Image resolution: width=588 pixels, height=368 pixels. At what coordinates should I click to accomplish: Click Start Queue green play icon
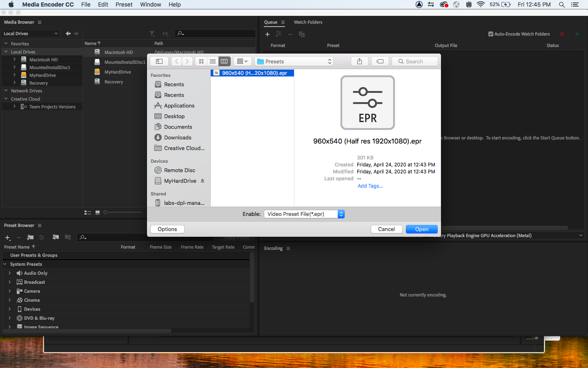(x=577, y=34)
